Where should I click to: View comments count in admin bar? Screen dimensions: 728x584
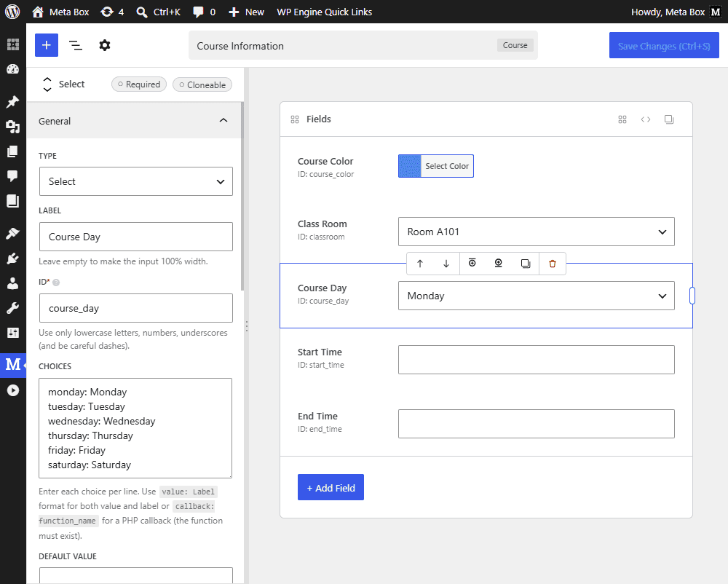[x=205, y=12]
